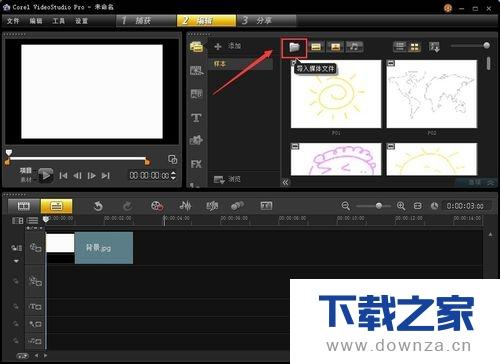Click the preview timecode field
Screen dimensions: 500x364
[x=149, y=175]
